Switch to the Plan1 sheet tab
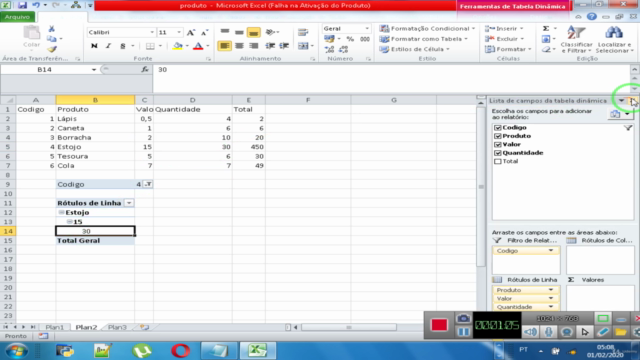Screen dimensions: 640x360 tap(54, 327)
